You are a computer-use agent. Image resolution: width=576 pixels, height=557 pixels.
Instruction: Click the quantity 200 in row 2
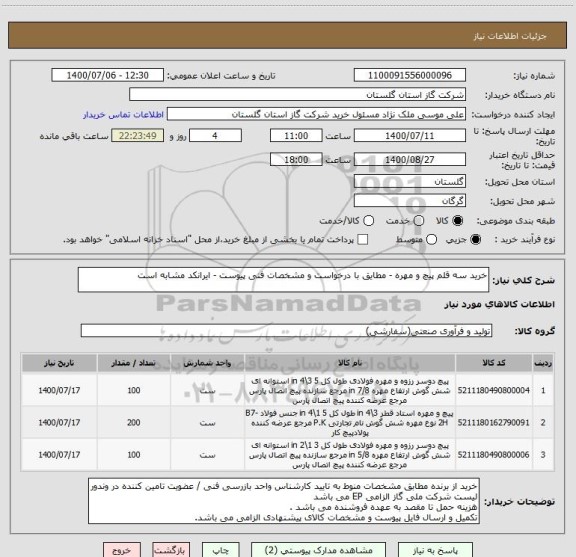click(134, 423)
